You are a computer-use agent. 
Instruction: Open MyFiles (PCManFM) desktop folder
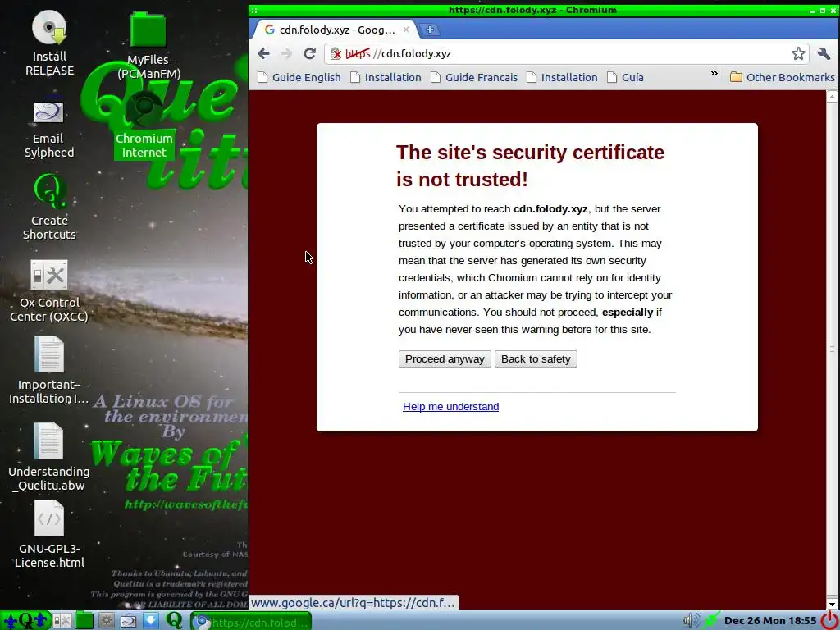[148, 46]
